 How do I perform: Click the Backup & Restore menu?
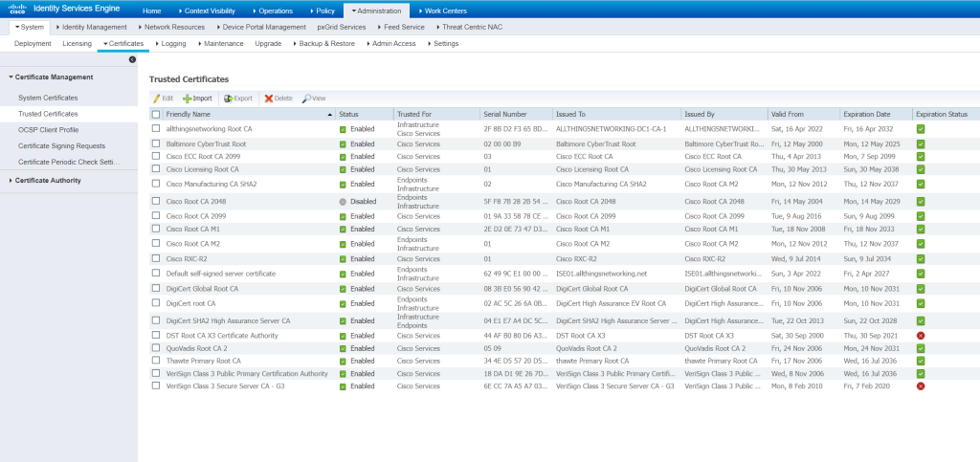click(323, 44)
